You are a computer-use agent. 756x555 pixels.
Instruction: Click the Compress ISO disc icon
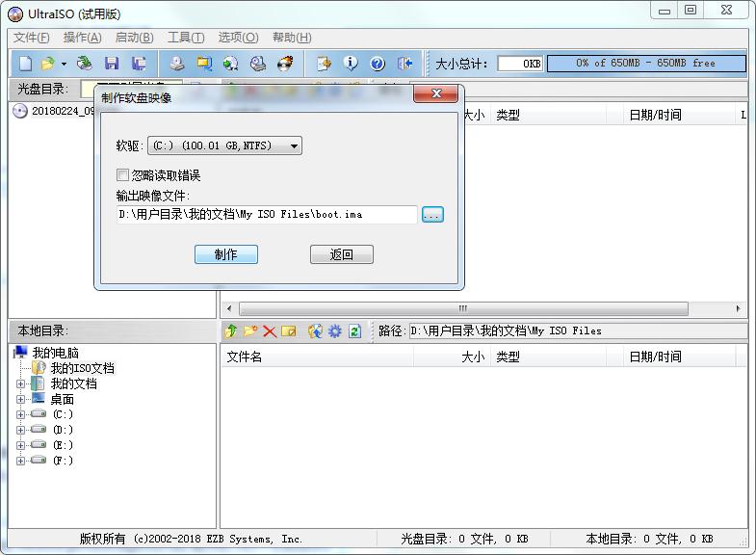(231, 64)
